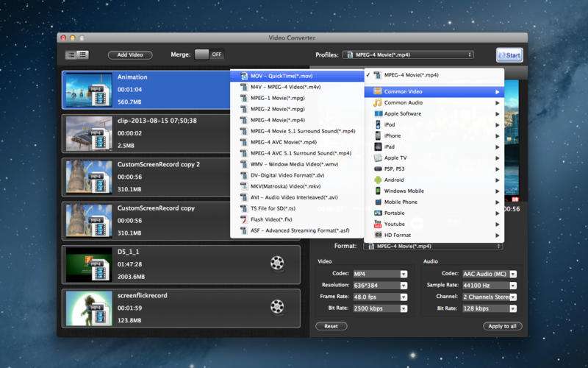The image size is (588, 368).
Task: Click the Common Audio music icon
Action: pyautogui.click(x=378, y=102)
